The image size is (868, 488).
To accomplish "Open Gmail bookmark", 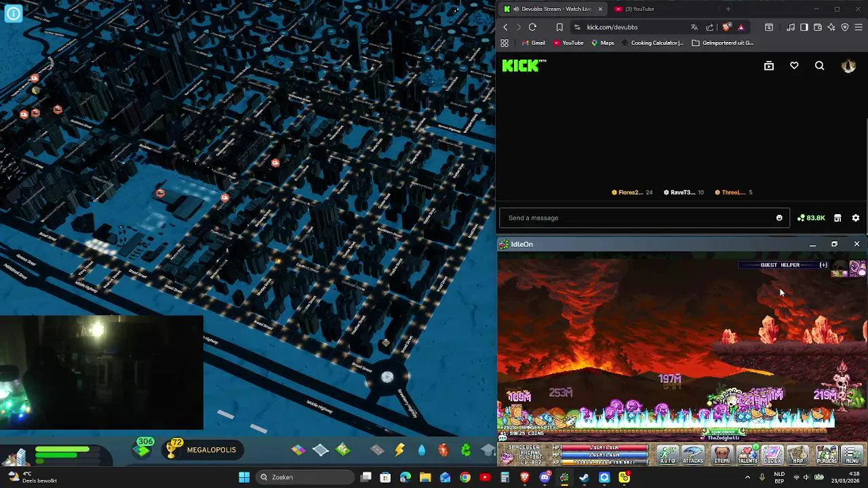I will click(534, 43).
